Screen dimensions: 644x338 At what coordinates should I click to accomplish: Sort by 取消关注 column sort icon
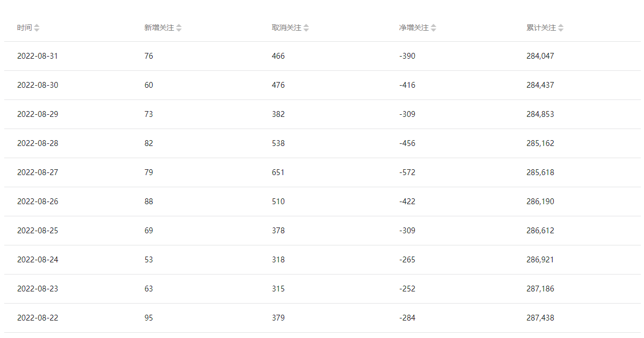pos(306,28)
